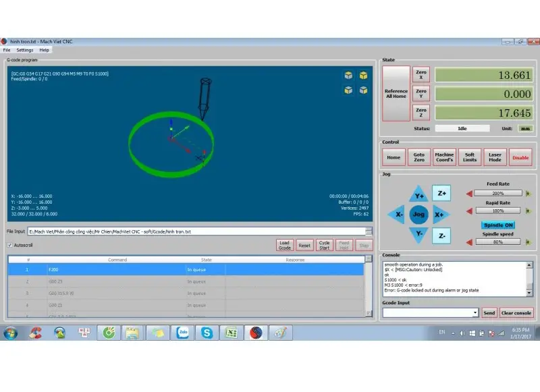Image resolution: width=540 pixels, height=392 pixels.
Task: Click the Spindle speed 80% bar
Action: coord(498,242)
